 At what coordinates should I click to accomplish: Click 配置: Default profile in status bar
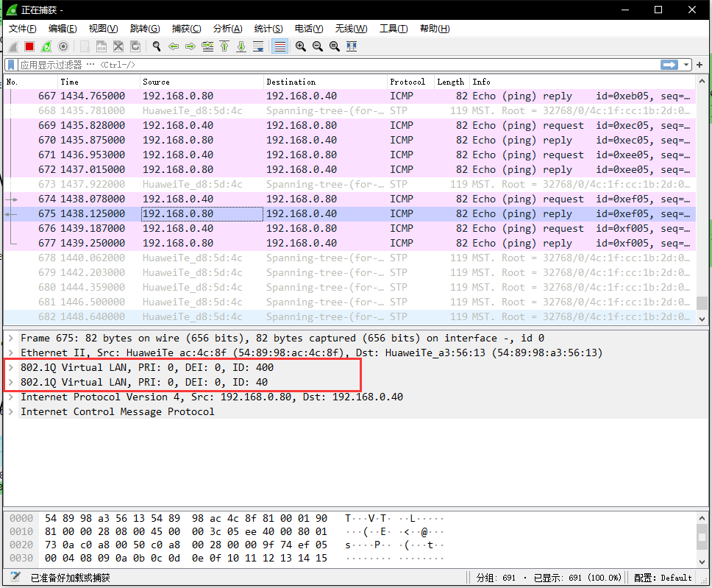click(663, 578)
